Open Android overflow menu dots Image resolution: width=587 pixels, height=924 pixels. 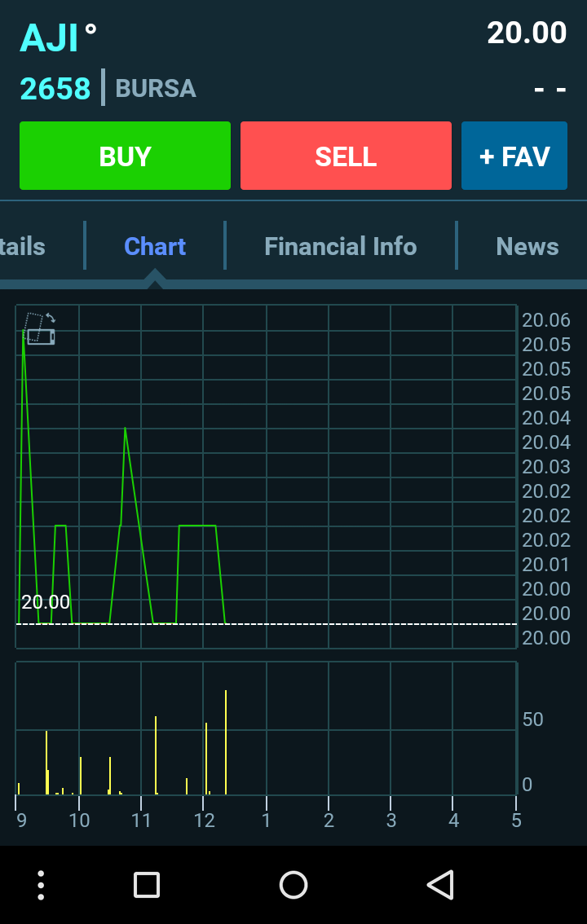(x=41, y=885)
